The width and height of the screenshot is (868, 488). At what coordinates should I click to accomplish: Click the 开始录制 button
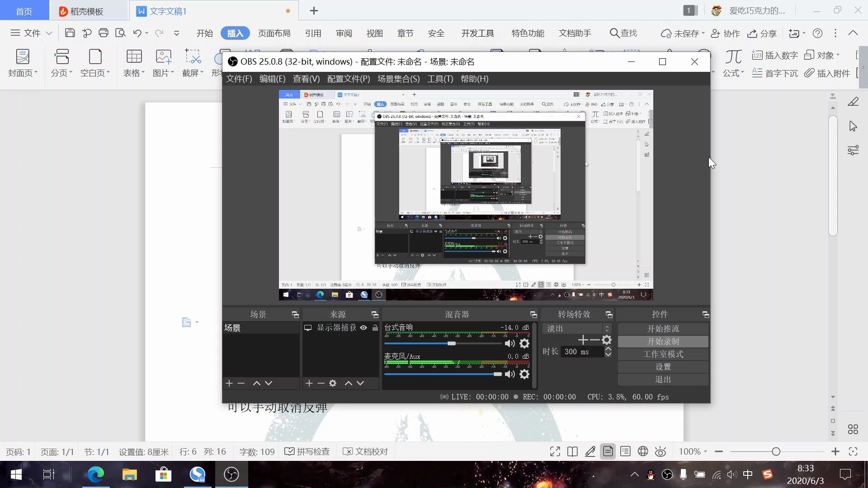click(x=663, y=341)
